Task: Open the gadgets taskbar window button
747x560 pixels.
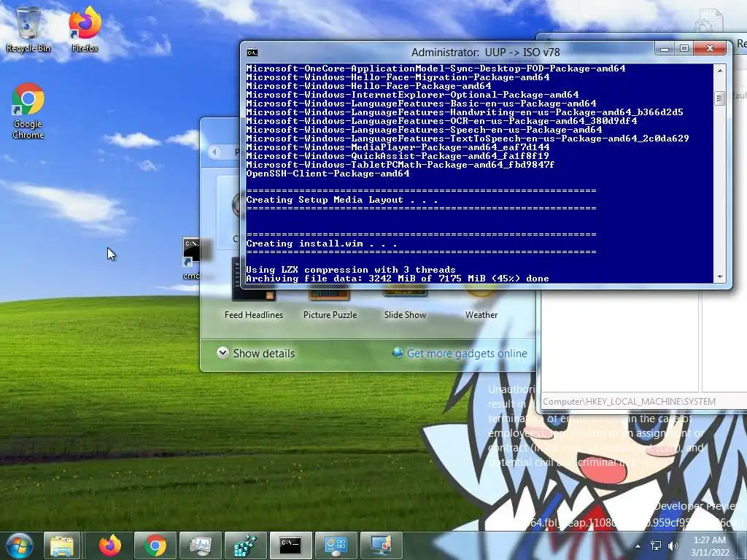Action: click(x=381, y=545)
